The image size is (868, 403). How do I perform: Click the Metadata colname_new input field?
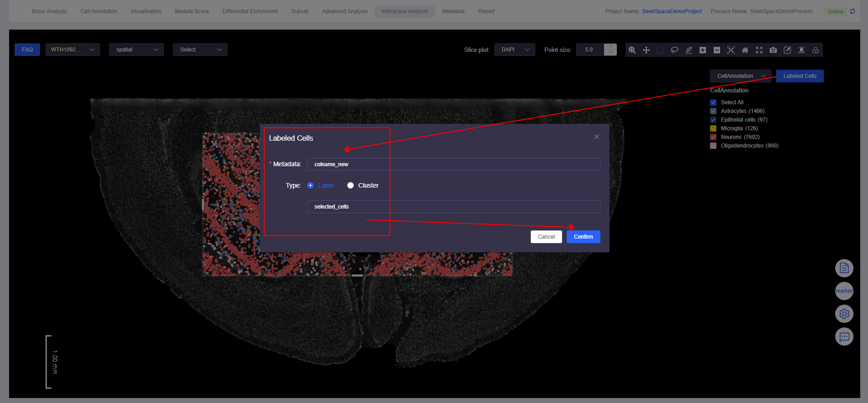click(453, 164)
